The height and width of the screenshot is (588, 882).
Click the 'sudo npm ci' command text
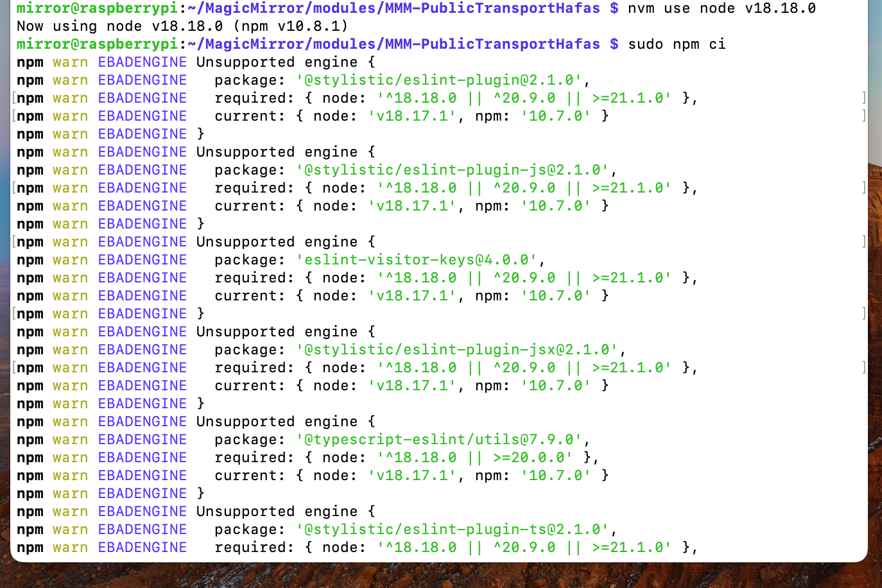point(677,44)
